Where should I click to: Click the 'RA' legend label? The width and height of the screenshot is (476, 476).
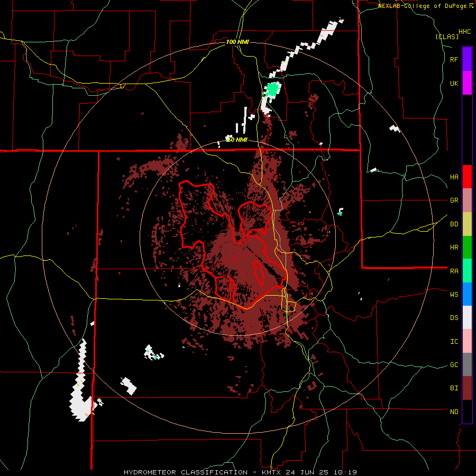[454, 271]
